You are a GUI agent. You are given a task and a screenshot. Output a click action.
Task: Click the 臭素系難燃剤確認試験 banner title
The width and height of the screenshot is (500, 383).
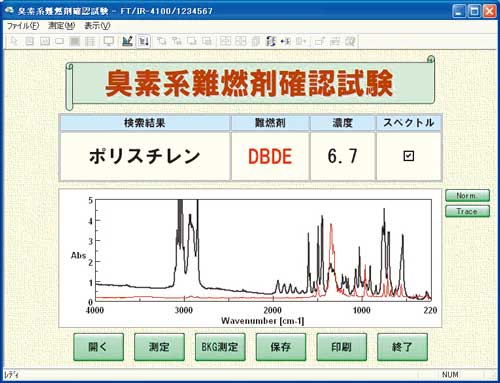249,83
